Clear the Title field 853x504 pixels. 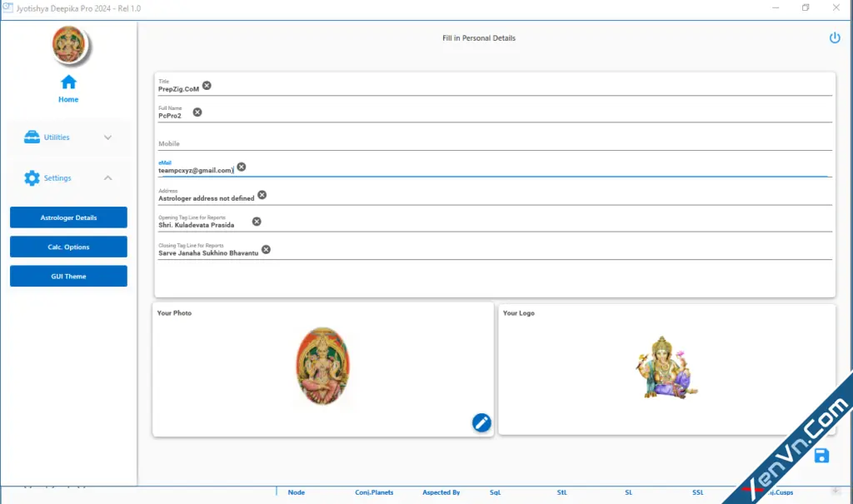(207, 86)
